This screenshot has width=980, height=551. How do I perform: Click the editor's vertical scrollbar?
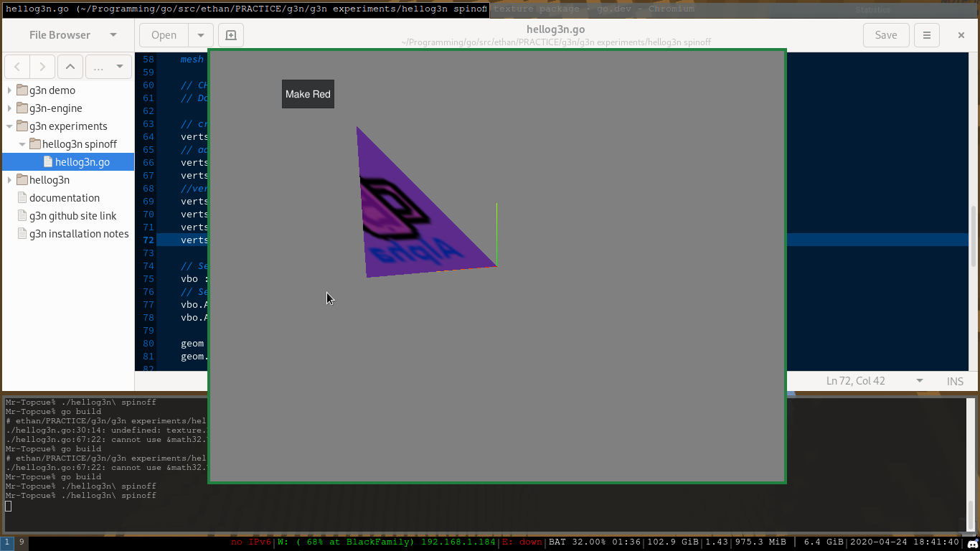[x=973, y=237]
